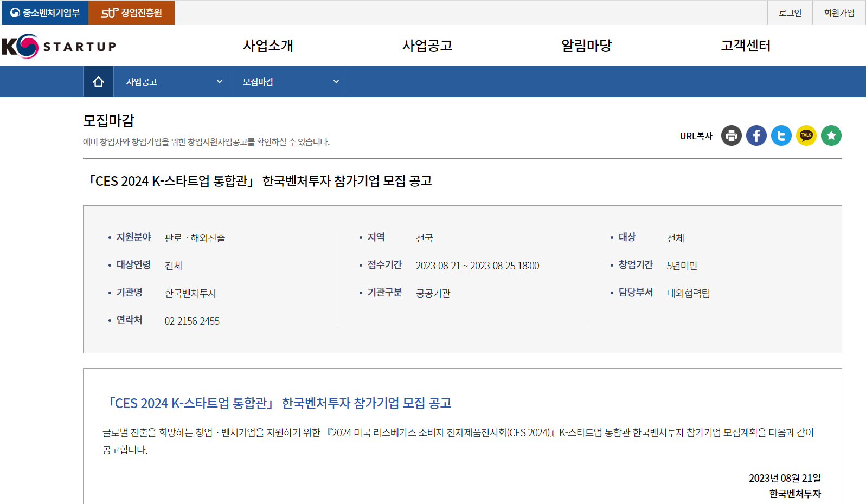Copy page address with URL복사

pyautogui.click(x=696, y=136)
